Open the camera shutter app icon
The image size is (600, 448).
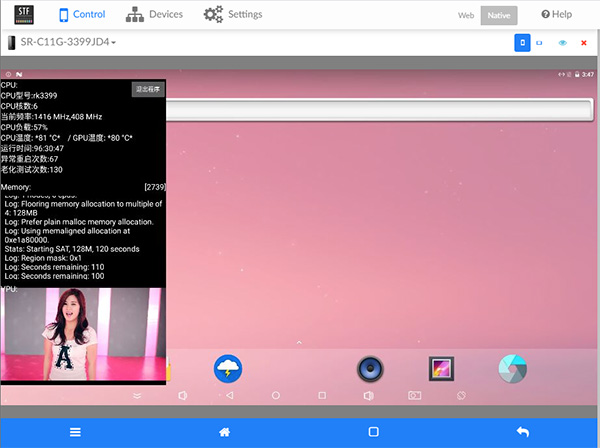coord(513,369)
